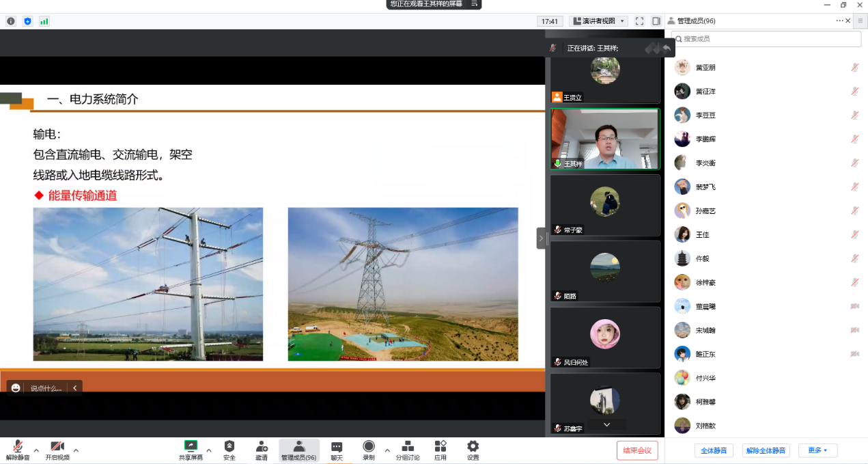Viewport: 868px width, 464px height.
Task: Expand the 更多 dropdown in members panel
Action: point(817,450)
